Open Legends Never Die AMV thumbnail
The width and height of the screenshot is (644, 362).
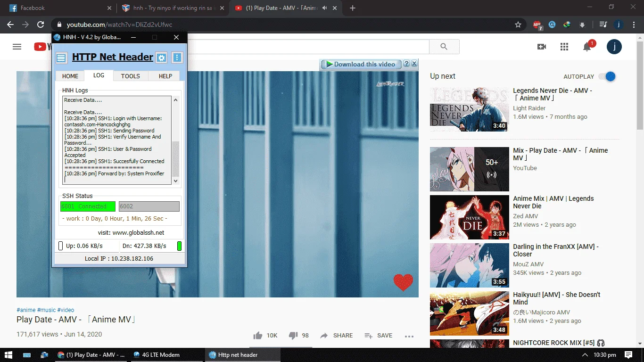click(x=470, y=109)
